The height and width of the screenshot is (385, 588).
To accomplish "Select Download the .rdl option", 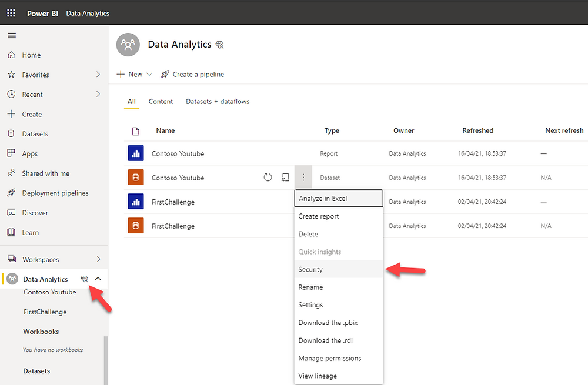I will [x=339, y=340].
